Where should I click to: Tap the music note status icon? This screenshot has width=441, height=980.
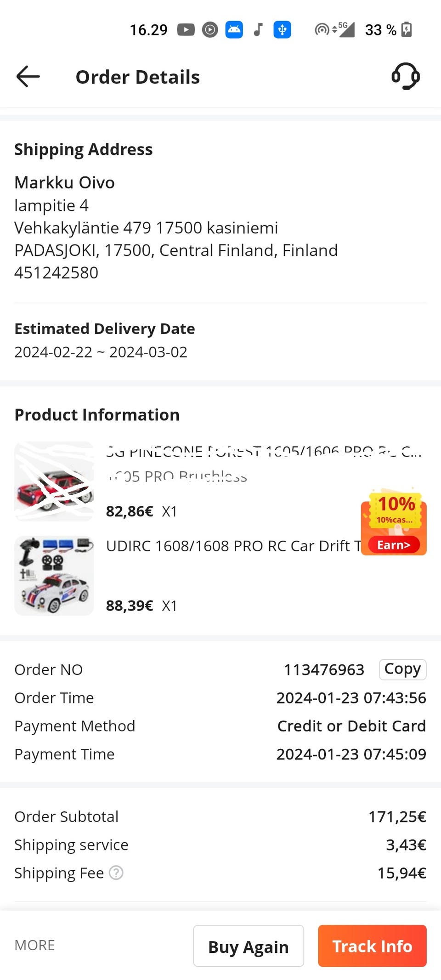[x=258, y=30]
